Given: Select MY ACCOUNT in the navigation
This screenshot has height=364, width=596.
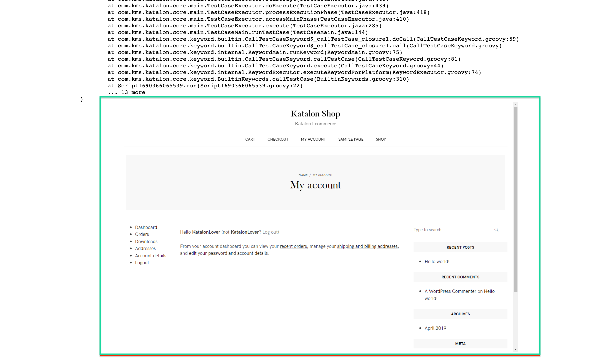Looking at the screenshot, I should point(313,139).
